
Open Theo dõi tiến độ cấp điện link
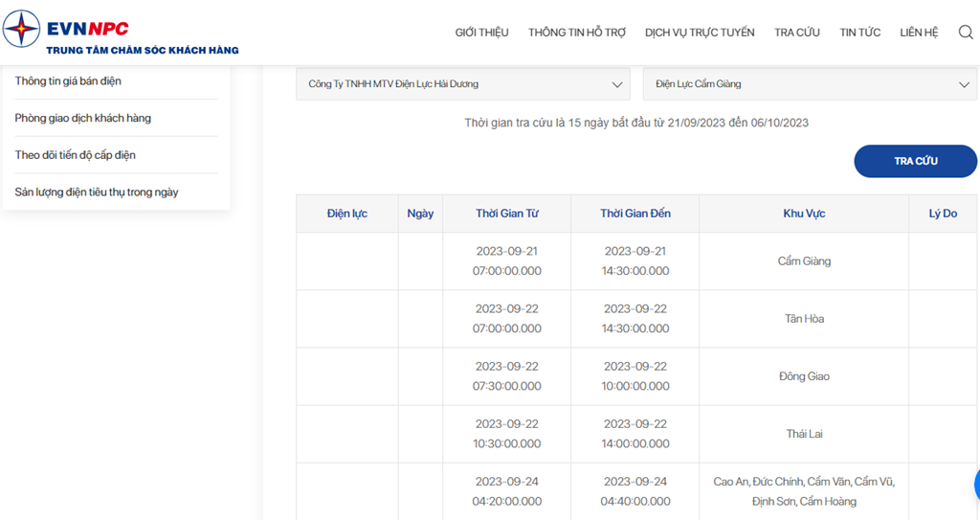tap(75, 154)
